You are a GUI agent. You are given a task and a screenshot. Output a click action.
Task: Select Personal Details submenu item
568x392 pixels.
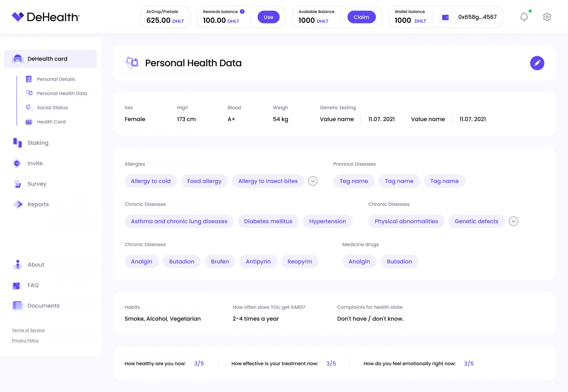coord(56,79)
